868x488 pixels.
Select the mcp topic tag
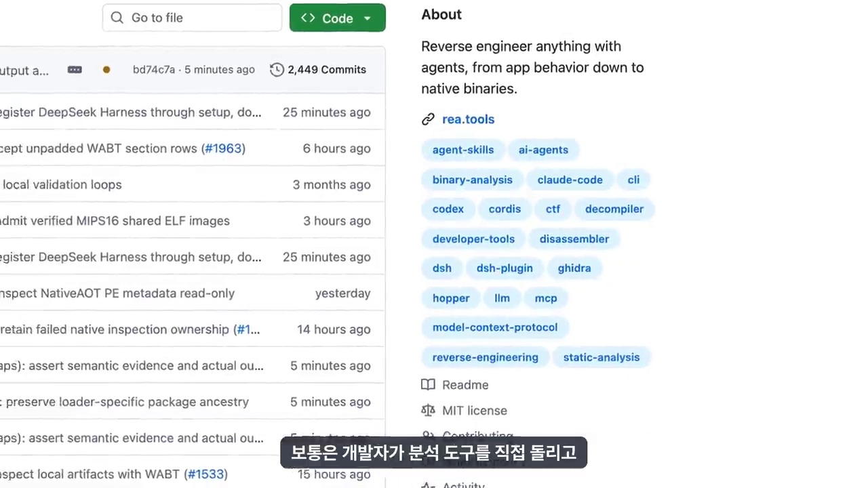(546, 298)
